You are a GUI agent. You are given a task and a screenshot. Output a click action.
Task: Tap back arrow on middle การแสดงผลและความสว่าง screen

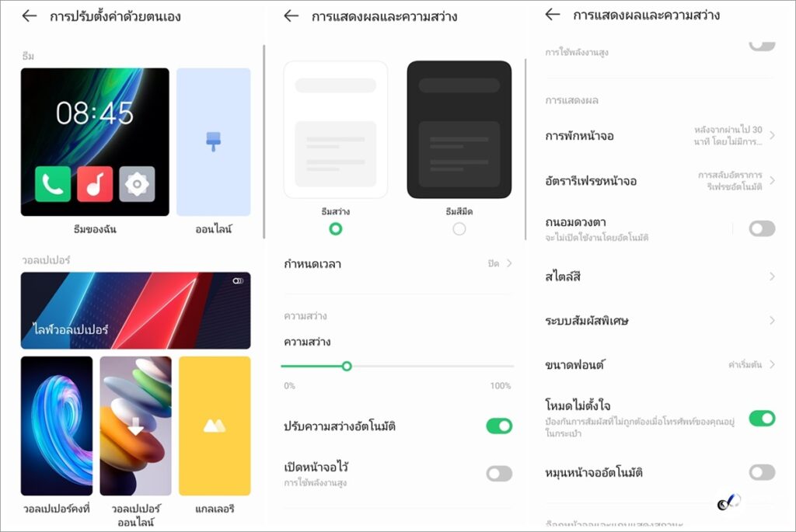point(291,16)
